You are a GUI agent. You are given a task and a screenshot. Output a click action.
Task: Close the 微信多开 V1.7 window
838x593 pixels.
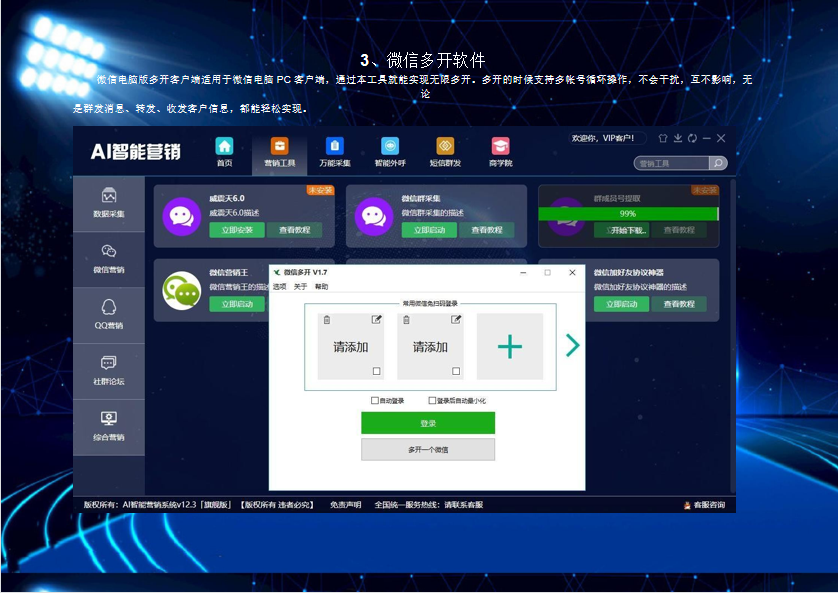572,272
